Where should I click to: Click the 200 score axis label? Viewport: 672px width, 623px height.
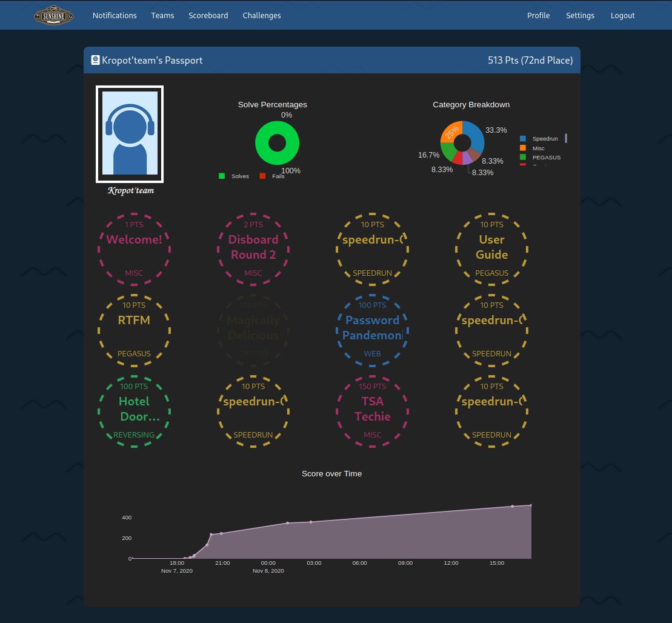(127, 538)
